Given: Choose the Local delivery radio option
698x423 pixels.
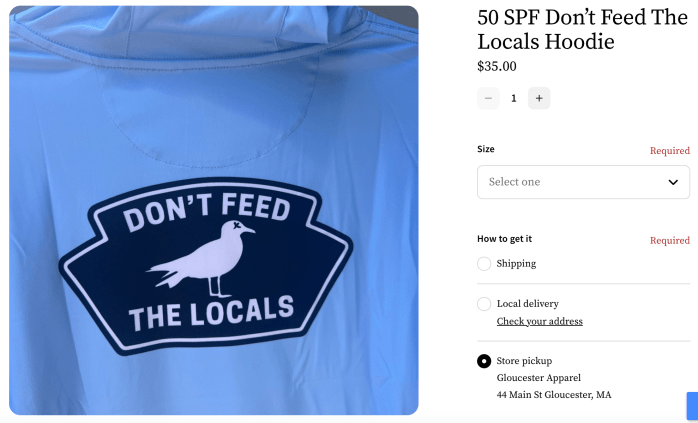Looking at the screenshot, I should pos(484,304).
